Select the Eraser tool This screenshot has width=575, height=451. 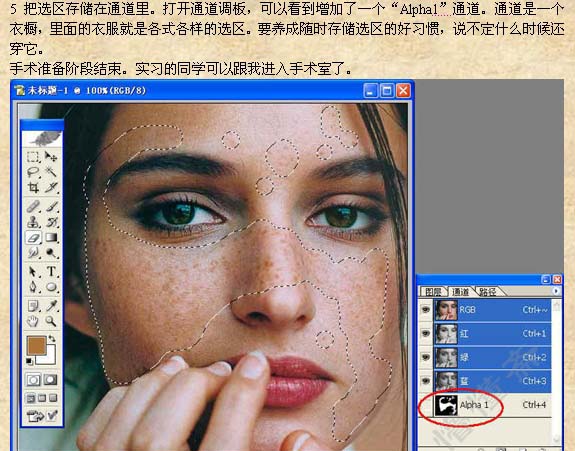(x=33, y=238)
